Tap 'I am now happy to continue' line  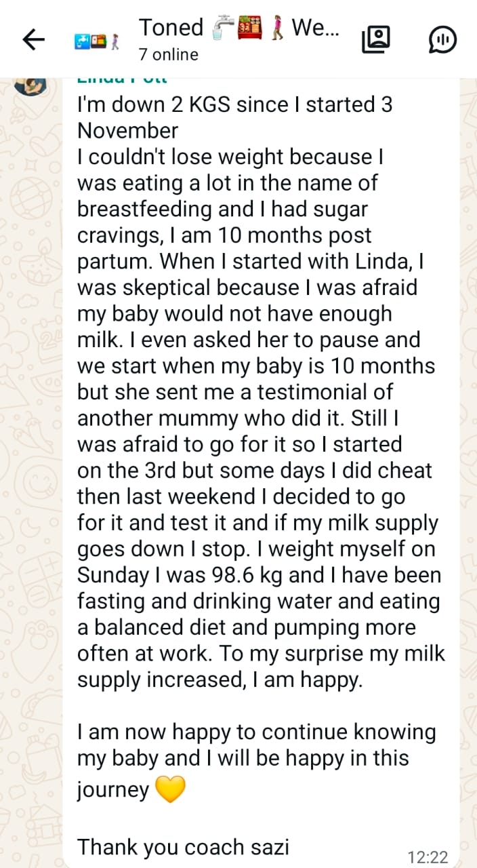[256, 732]
